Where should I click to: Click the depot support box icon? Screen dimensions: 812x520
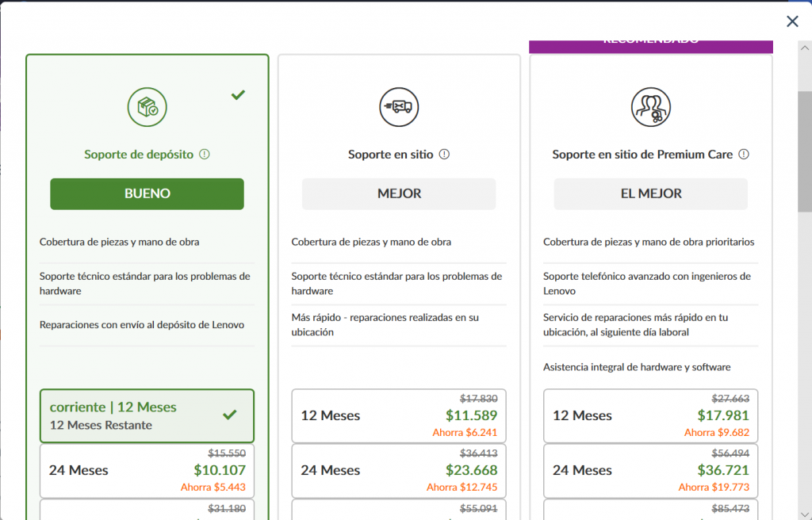[x=147, y=106]
